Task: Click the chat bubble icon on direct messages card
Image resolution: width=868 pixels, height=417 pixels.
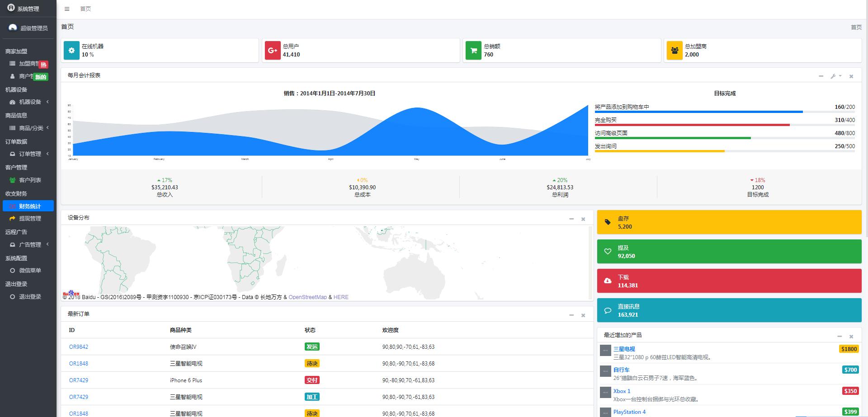Action: (608, 310)
